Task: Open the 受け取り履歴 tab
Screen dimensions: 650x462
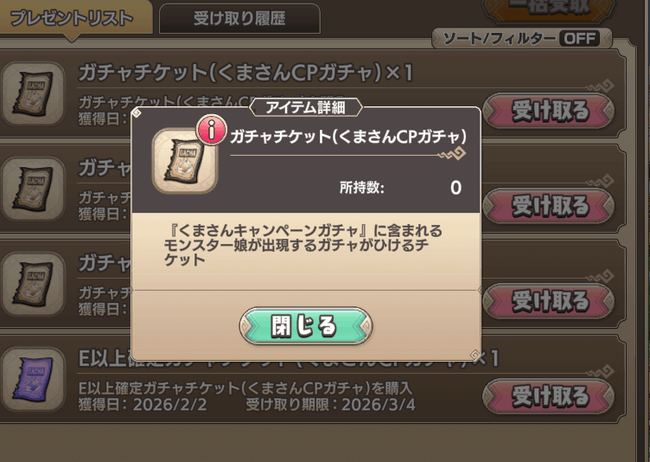Action: pos(240,19)
